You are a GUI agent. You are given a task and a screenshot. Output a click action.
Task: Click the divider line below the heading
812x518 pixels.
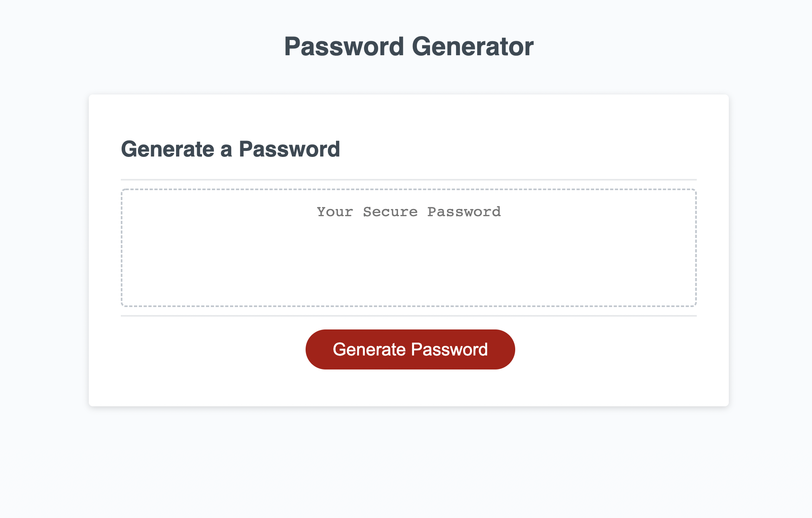coord(408,178)
